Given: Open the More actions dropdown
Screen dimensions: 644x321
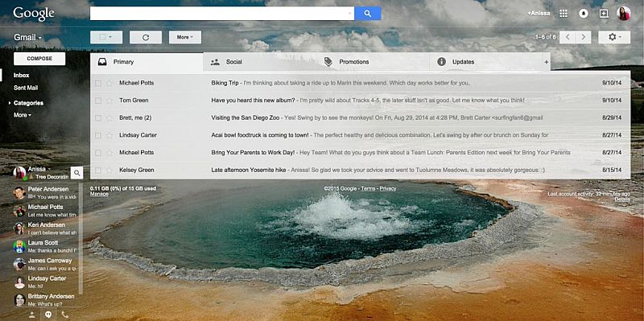Looking at the screenshot, I should [185, 37].
